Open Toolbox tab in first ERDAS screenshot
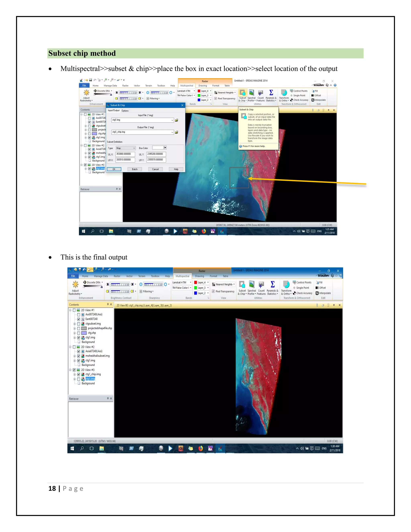411x532 pixels. [x=161, y=86]
